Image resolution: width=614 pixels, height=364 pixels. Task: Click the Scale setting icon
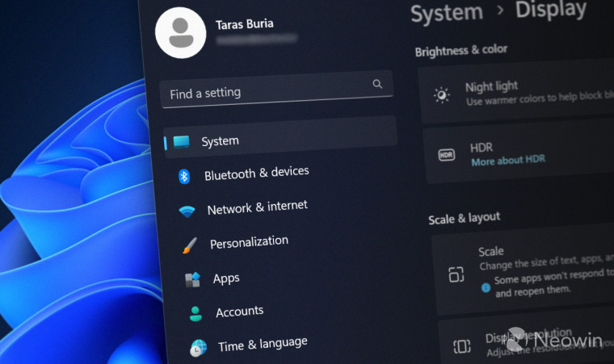tap(456, 274)
